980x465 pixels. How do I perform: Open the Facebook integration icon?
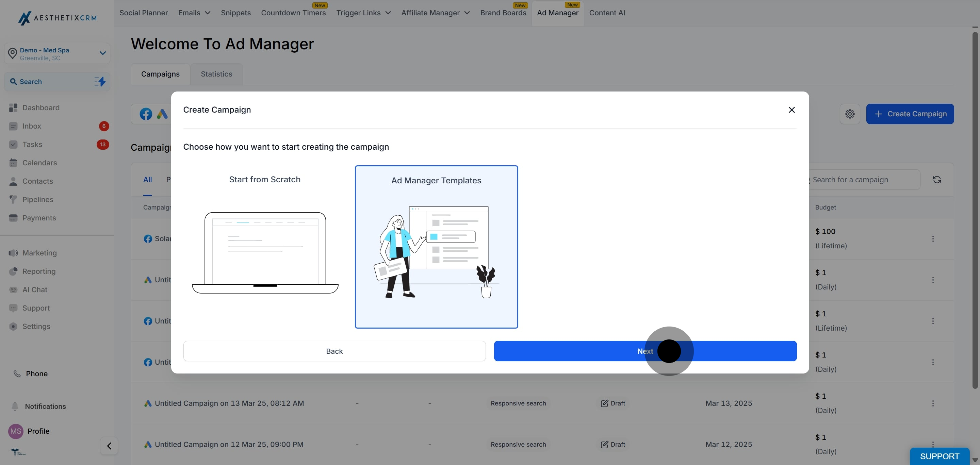146,114
